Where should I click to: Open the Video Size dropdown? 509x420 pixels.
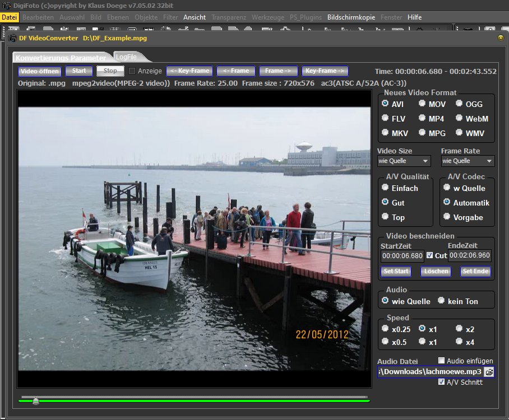404,161
